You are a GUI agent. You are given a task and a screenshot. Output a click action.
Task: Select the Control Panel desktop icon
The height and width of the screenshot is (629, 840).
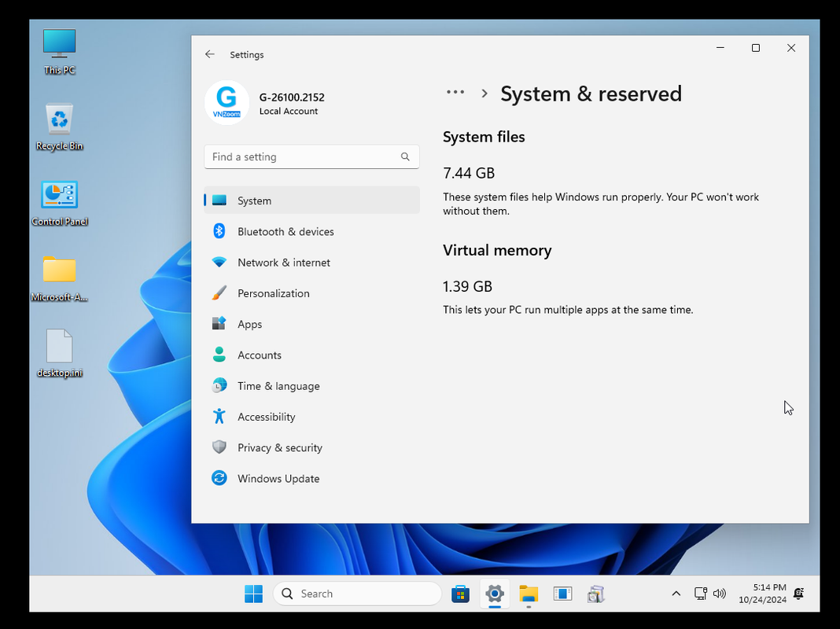pos(60,204)
